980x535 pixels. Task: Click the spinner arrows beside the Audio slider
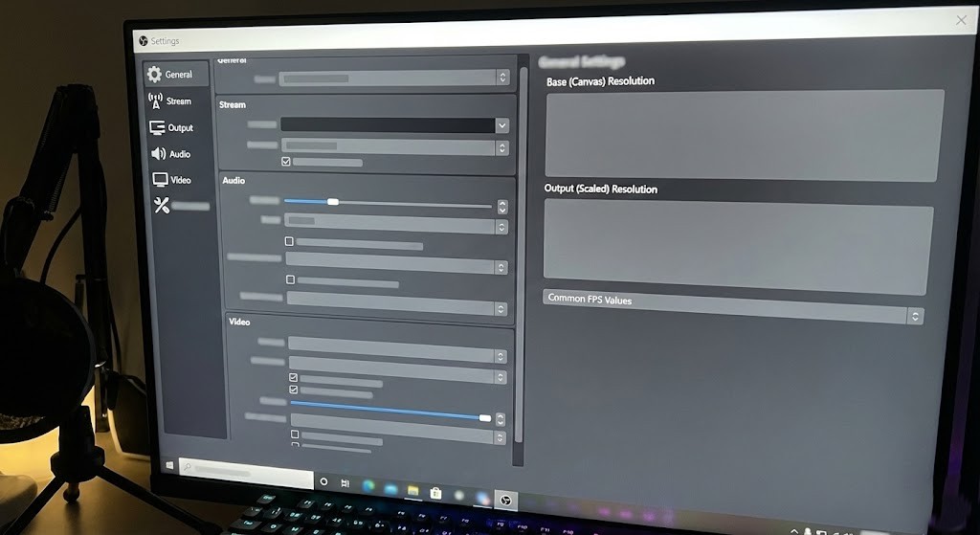502,207
